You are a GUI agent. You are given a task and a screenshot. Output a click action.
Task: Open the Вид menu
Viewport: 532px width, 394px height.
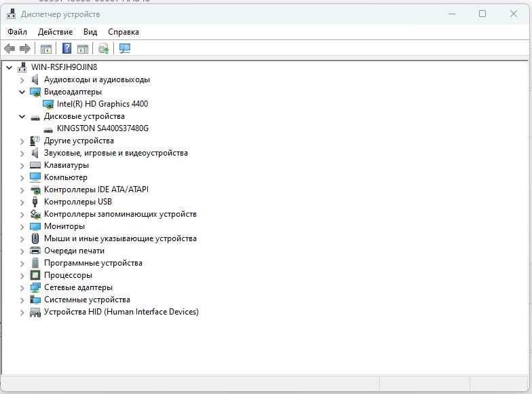pyautogui.click(x=90, y=32)
